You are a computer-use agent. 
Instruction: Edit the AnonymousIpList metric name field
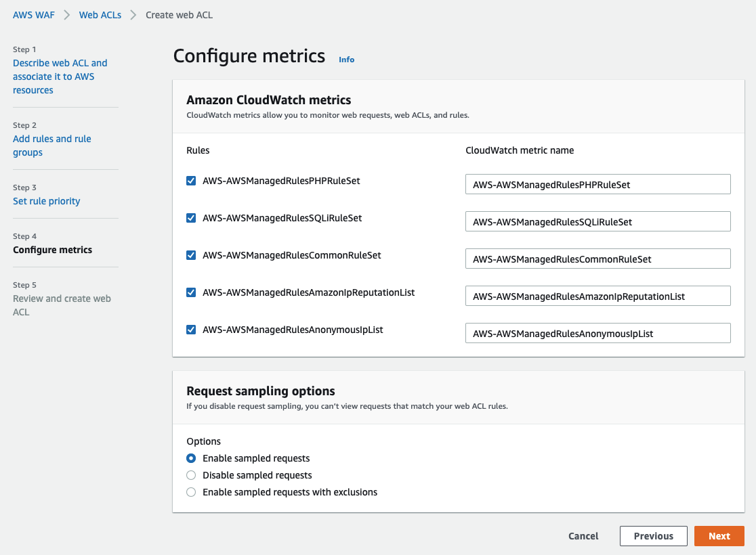(x=597, y=333)
